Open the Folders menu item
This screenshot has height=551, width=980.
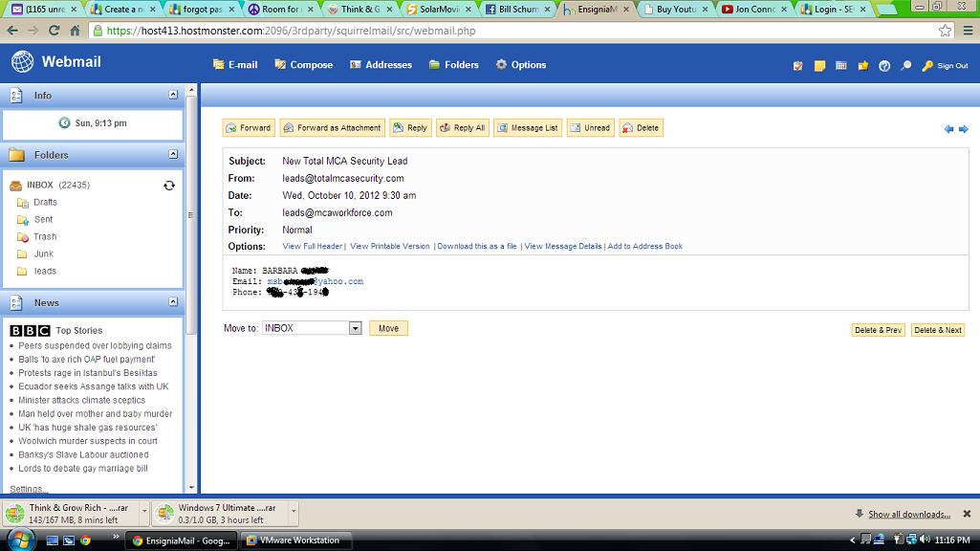click(454, 64)
